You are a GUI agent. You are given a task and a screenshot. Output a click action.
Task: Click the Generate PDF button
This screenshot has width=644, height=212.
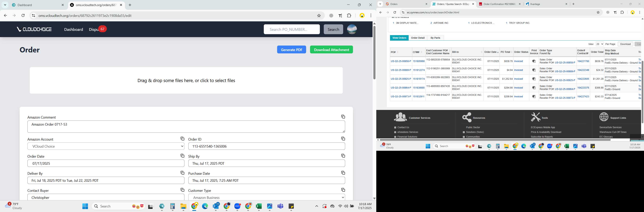point(291,49)
